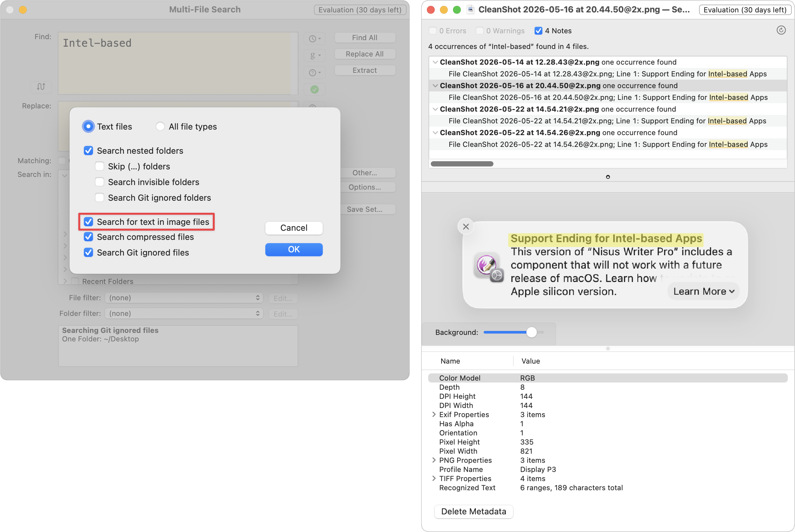The height and width of the screenshot is (532, 795).
Task: Uncheck Search compressed files
Action: point(88,237)
